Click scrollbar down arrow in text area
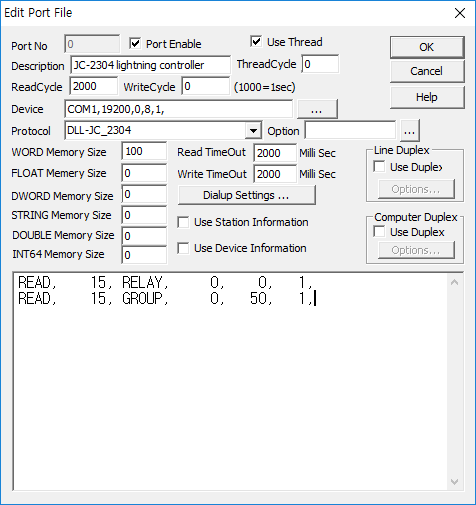Viewport: 476px width, 505px height. click(x=454, y=482)
